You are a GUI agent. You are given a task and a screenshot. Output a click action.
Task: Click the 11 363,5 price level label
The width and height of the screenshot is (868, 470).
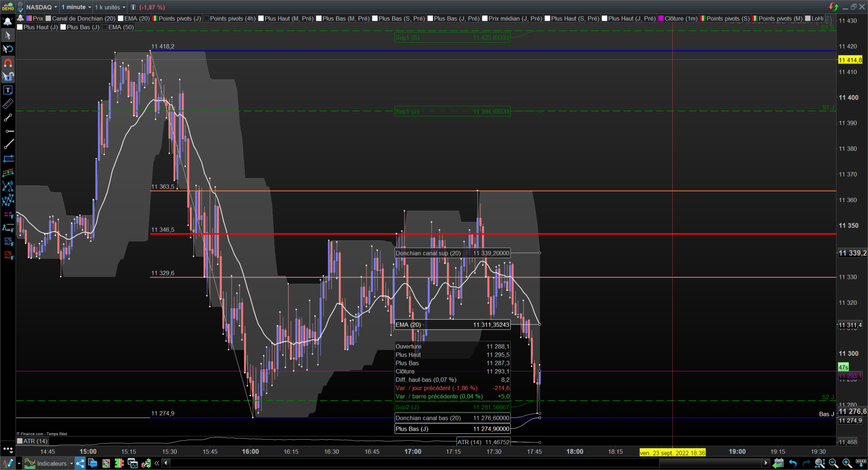tap(163, 187)
